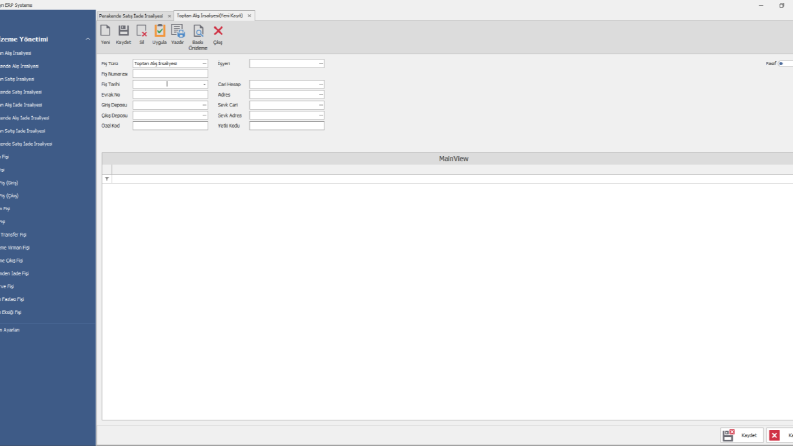Open the İşyeri dropdown
Screen dimensions: 793x446
pos(321,64)
